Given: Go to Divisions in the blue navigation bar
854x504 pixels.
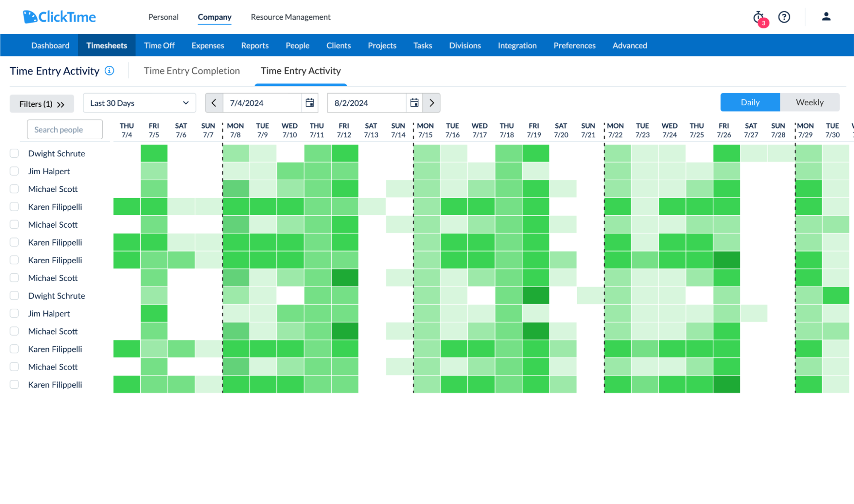Looking at the screenshot, I should 465,45.
